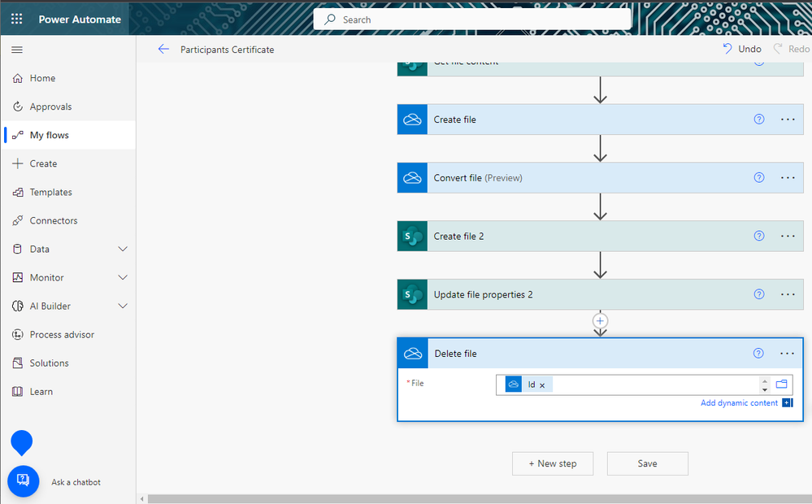
Task: Open the app launcher waffle icon
Action: coord(16,20)
